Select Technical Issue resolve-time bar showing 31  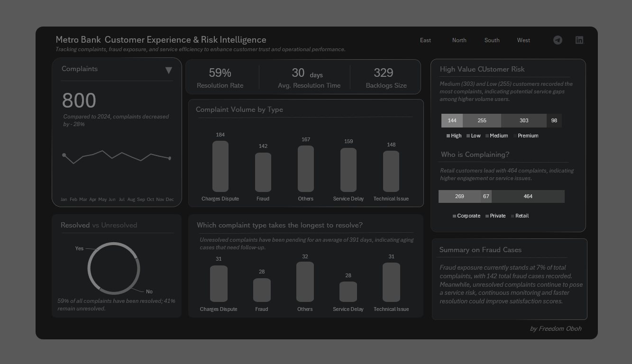[x=391, y=282]
